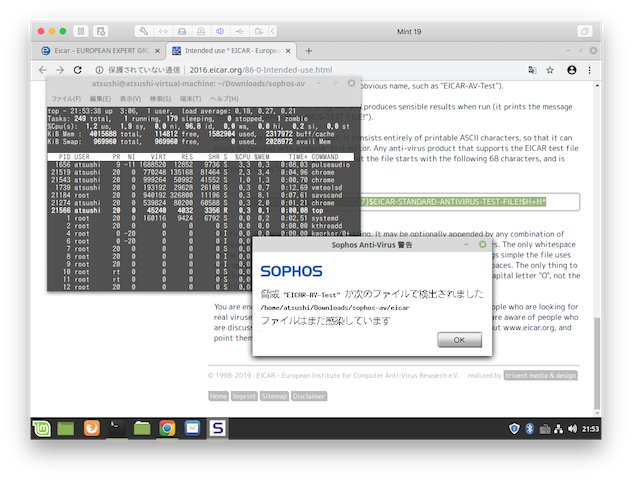
Task: Close the 'Intended use' tab
Action: pos(288,51)
